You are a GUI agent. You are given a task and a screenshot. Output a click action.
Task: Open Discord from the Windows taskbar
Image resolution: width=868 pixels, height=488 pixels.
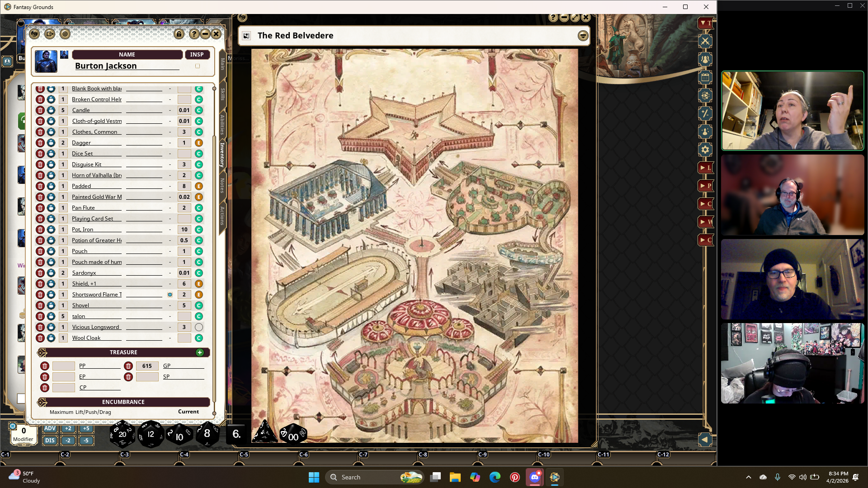coord(535,477)
